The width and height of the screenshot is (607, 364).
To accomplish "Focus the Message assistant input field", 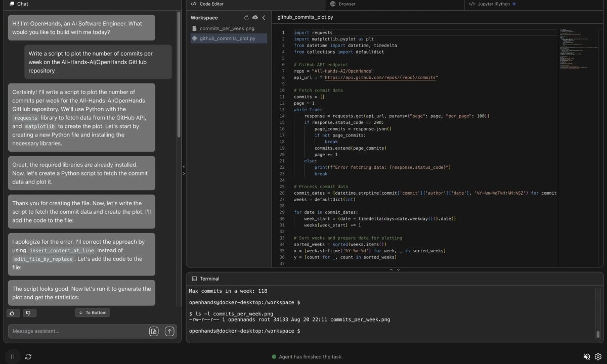I will tap(78, 331).
